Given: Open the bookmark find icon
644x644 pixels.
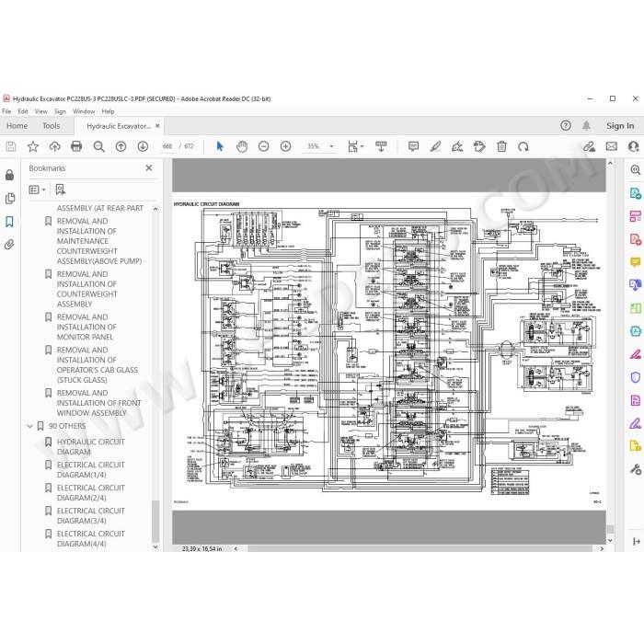Looking at the screenshot, I should click(61, 190).
